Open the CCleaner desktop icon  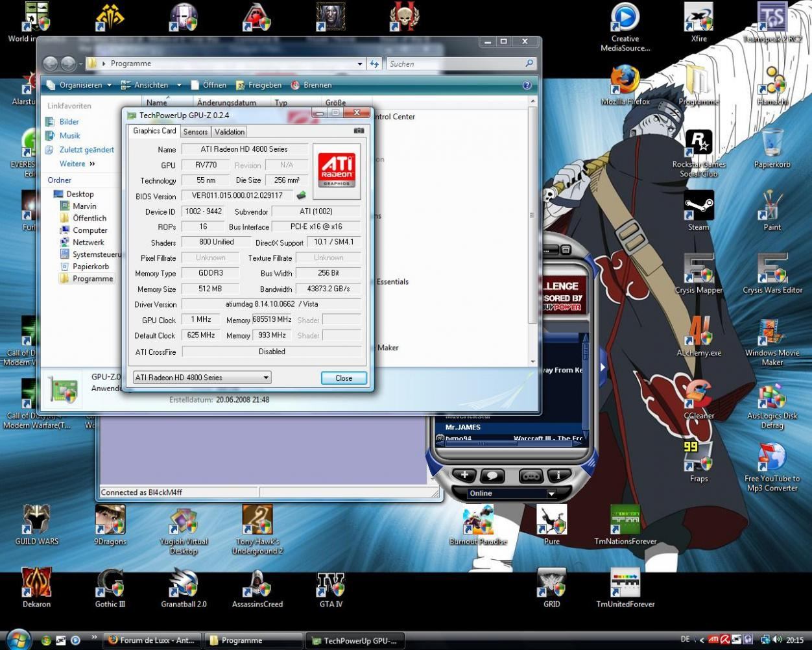699,399
